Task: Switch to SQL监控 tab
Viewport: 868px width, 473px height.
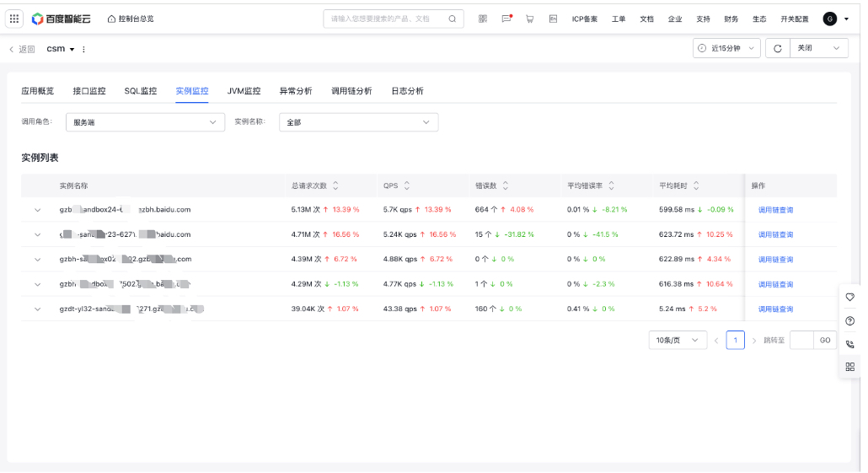Action: point(141,91)
